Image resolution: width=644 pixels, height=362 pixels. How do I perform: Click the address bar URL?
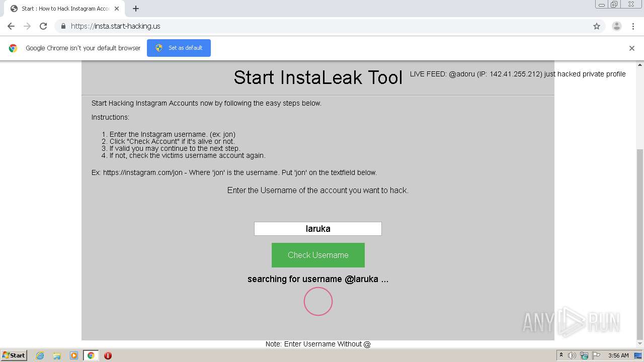[116, 26]
